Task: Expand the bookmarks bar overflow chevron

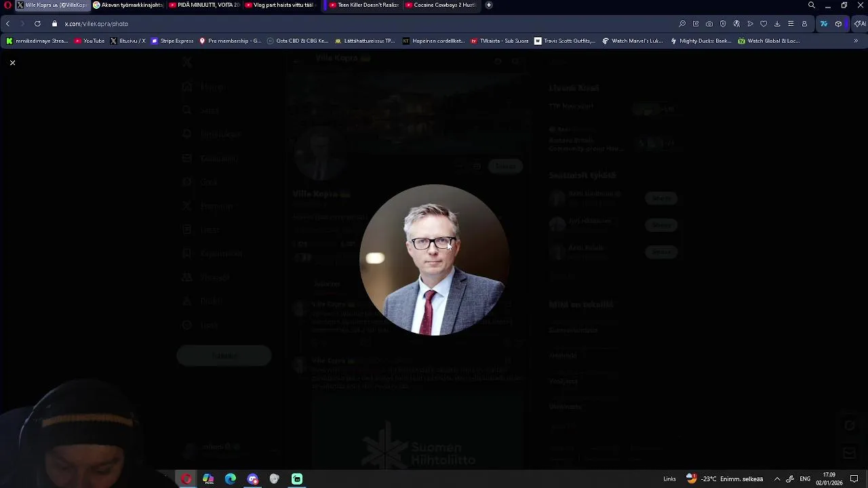Action: [856, 41]
